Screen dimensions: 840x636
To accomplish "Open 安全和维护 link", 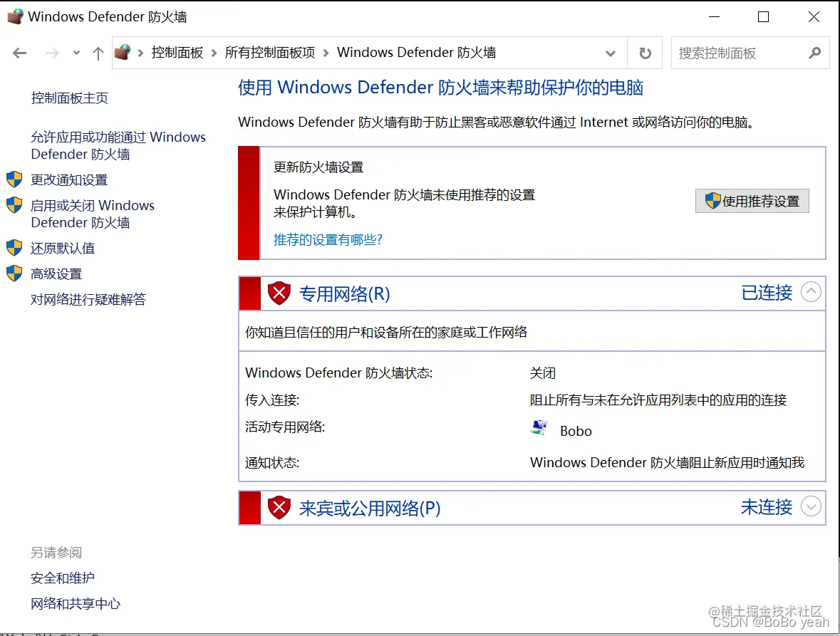I will pyautogui.click(x=63, y=578).
